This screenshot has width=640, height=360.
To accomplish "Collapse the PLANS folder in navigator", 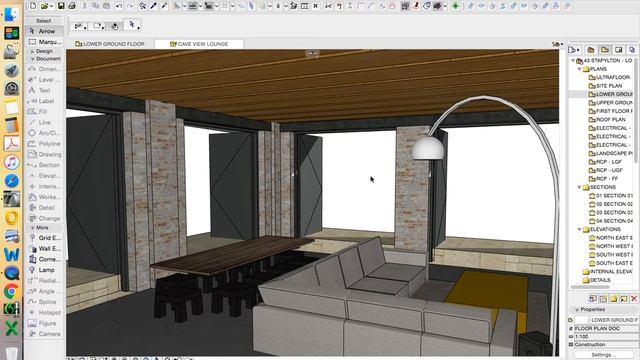I will pyautogui.click(x=579, y=69).
